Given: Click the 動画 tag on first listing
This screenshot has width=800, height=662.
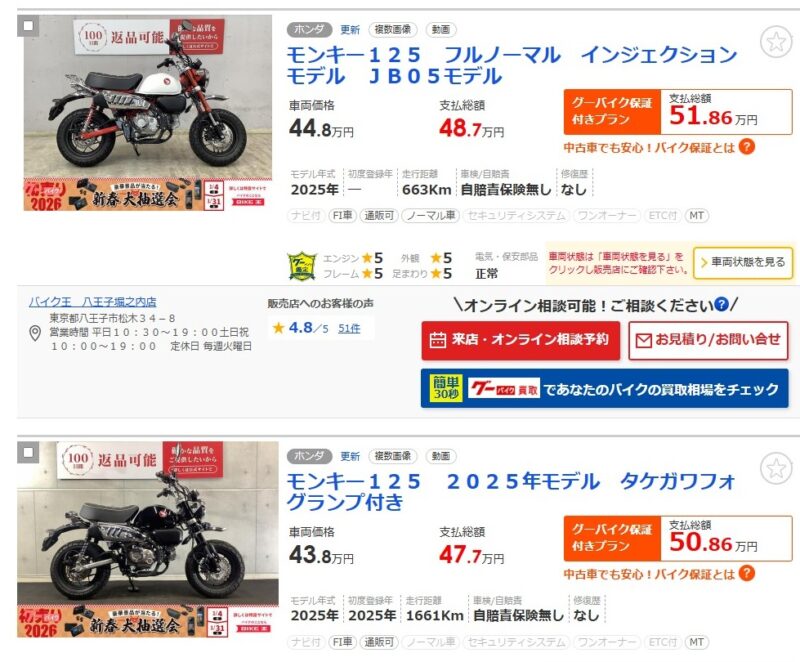Looking at the screenshot, I should [441, 30].
